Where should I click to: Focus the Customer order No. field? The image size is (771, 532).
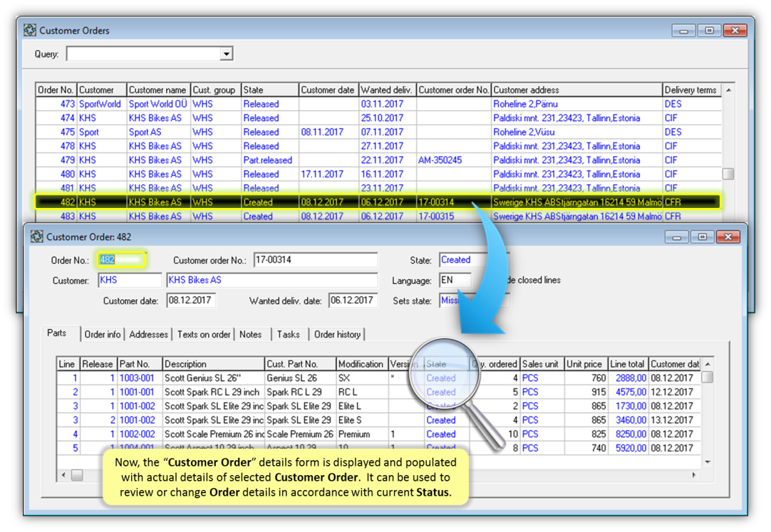tap(316, 260)
